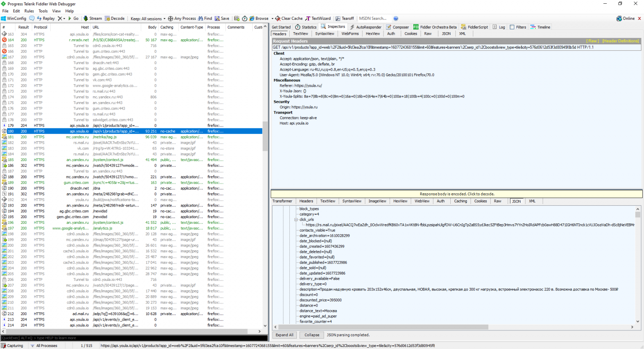Close the toolbar using the red X

point(639,19)
